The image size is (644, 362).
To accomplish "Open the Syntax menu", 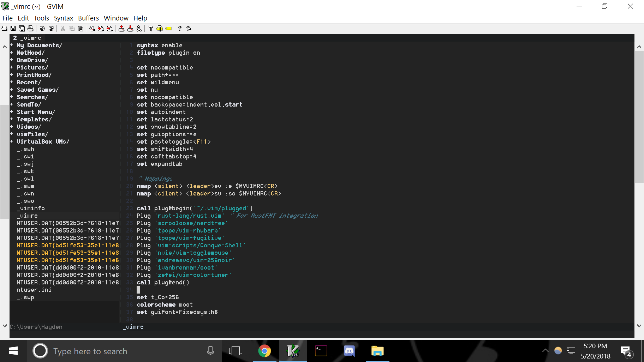I will 64,18.
